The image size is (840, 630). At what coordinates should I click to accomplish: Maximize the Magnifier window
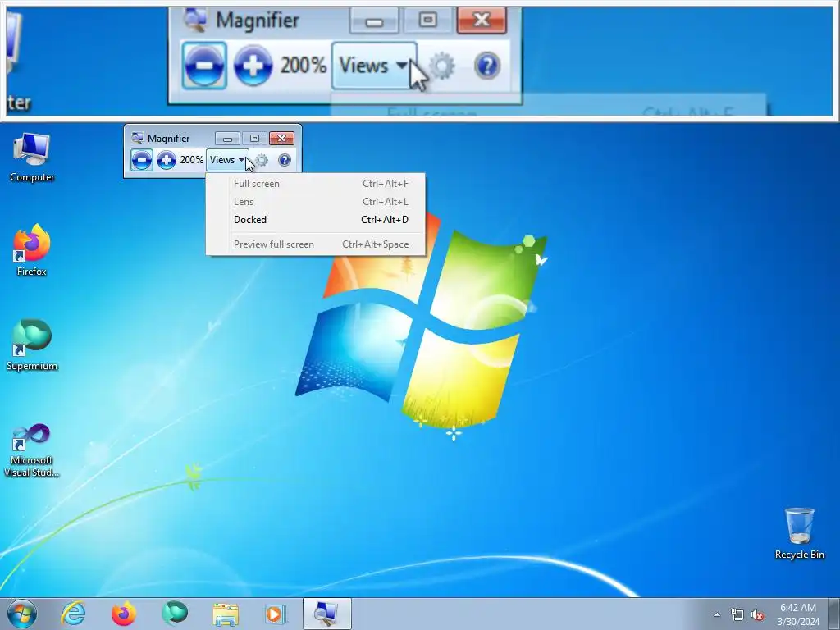tap(254, 139)
